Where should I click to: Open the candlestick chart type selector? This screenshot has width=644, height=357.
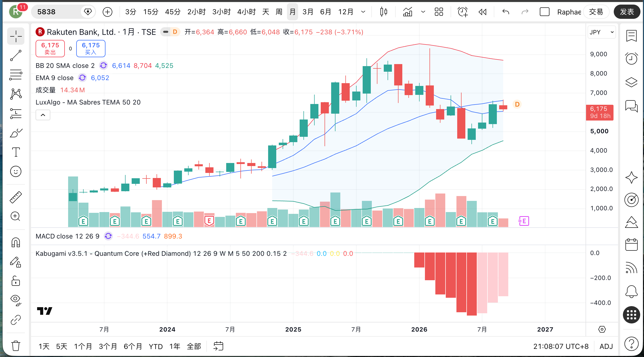pyautogui.click(x=384, y=12)
